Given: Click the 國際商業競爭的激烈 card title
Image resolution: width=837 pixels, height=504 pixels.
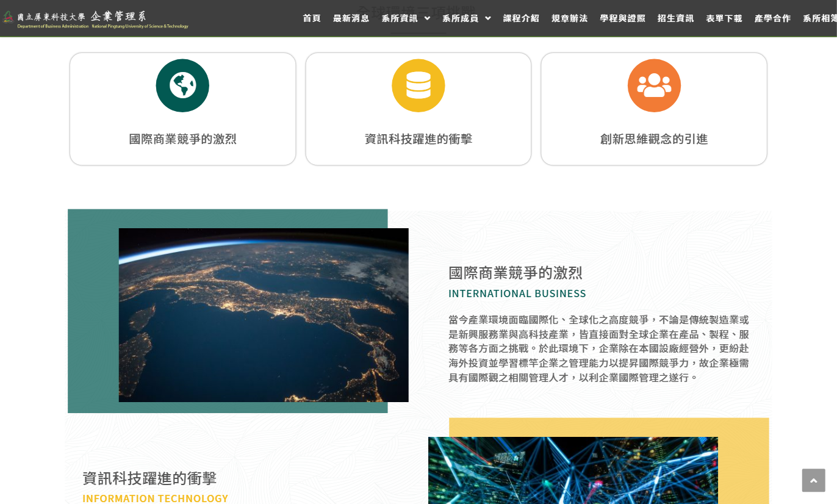Looking at the screenshot, I should tap(182, 139).
